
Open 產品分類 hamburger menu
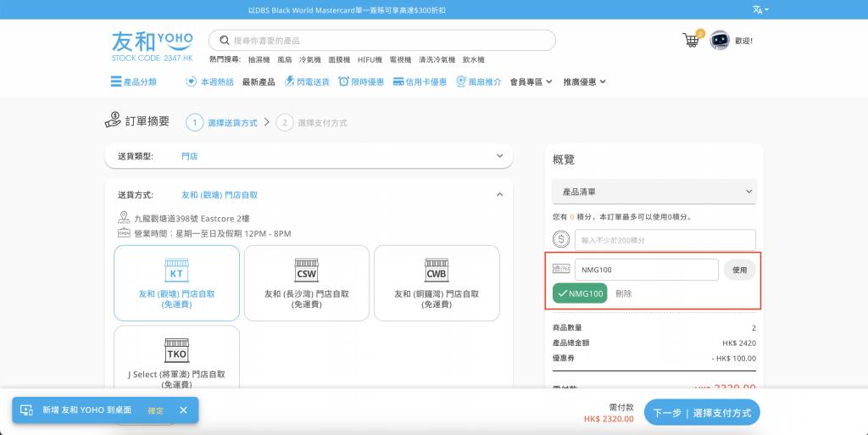point(133,82)
